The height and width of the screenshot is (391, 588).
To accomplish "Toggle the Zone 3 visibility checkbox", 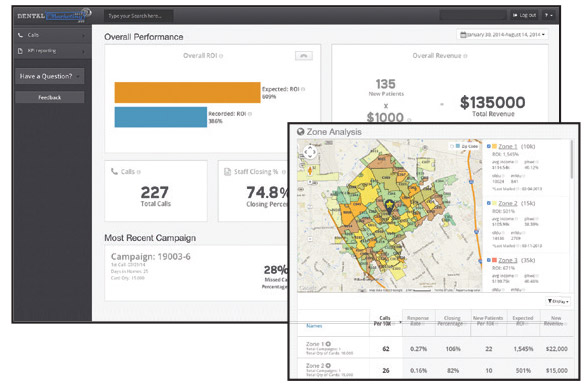I will [489, 260].
